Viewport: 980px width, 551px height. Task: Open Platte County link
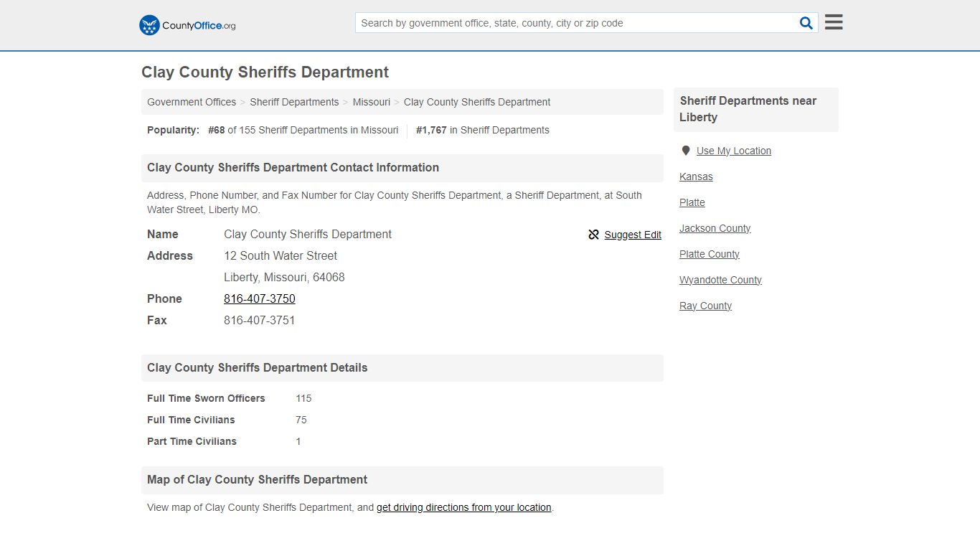click(x=710, y=254)
